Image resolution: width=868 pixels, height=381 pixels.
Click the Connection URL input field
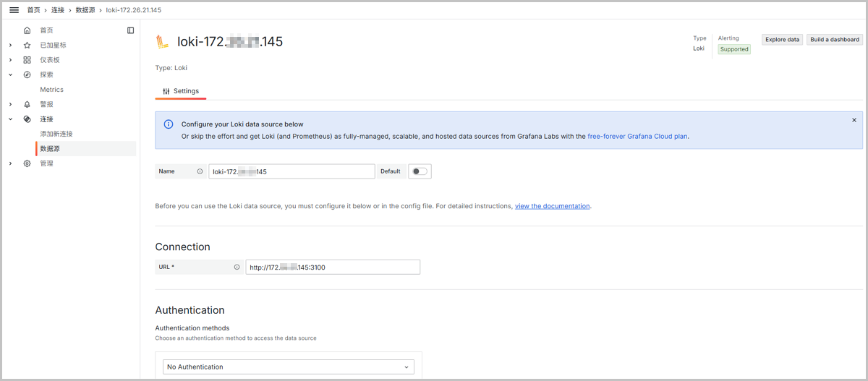click(333, 267)
